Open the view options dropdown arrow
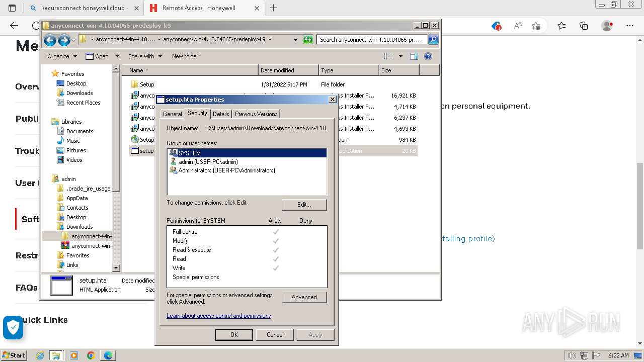 [x=400, y=56]
